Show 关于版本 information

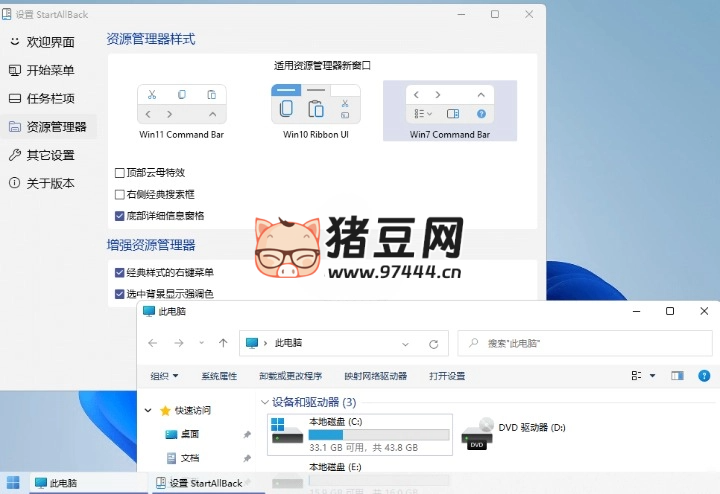coord(42,183)
